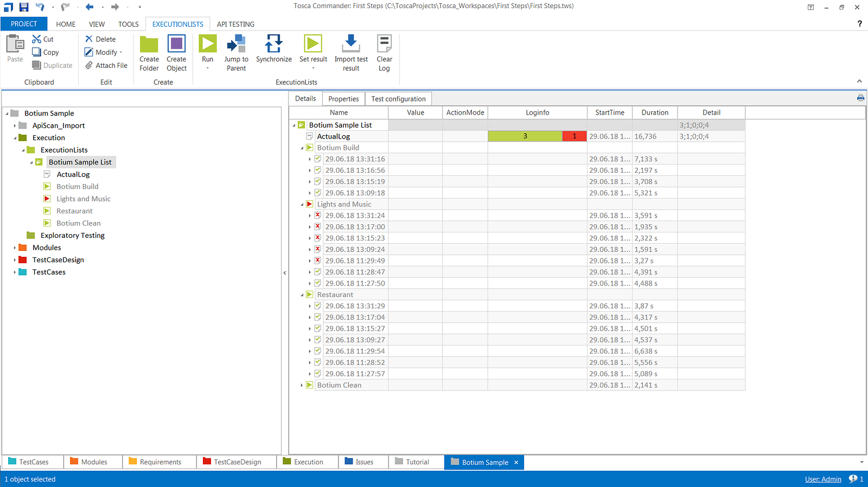This screenshot has height=487, width=868.
Task: Collapse the Execution folder in tree
Action: (15, 138)
